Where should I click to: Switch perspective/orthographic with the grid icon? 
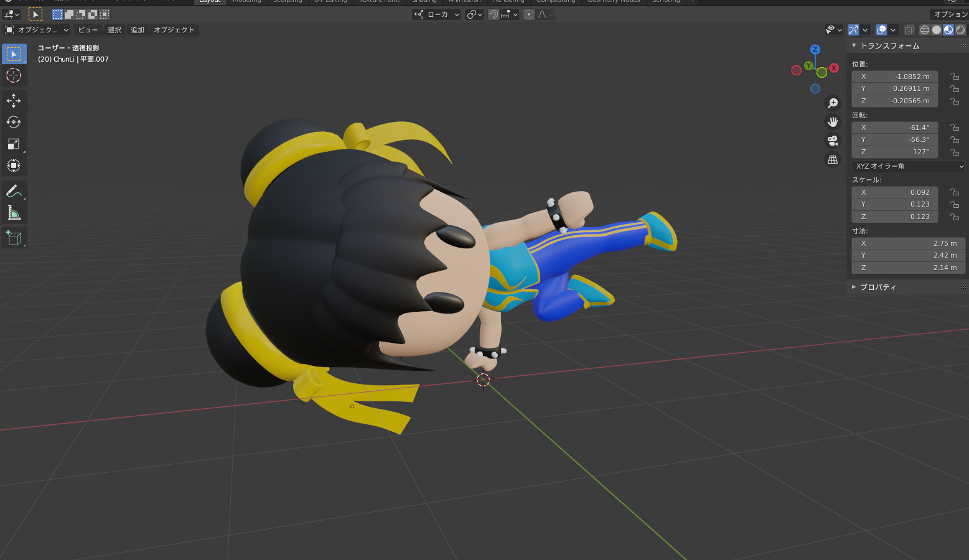pyautogui.click(x=833, y=160)
